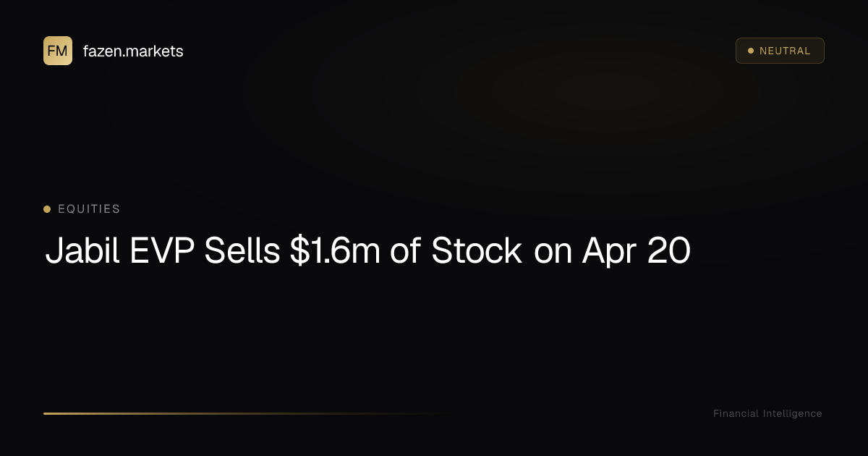Image resolution: width=868 pixels, height=456 pixels.
Task: Click the NEUTRAL sentiment badge
Action: [780, 51]
